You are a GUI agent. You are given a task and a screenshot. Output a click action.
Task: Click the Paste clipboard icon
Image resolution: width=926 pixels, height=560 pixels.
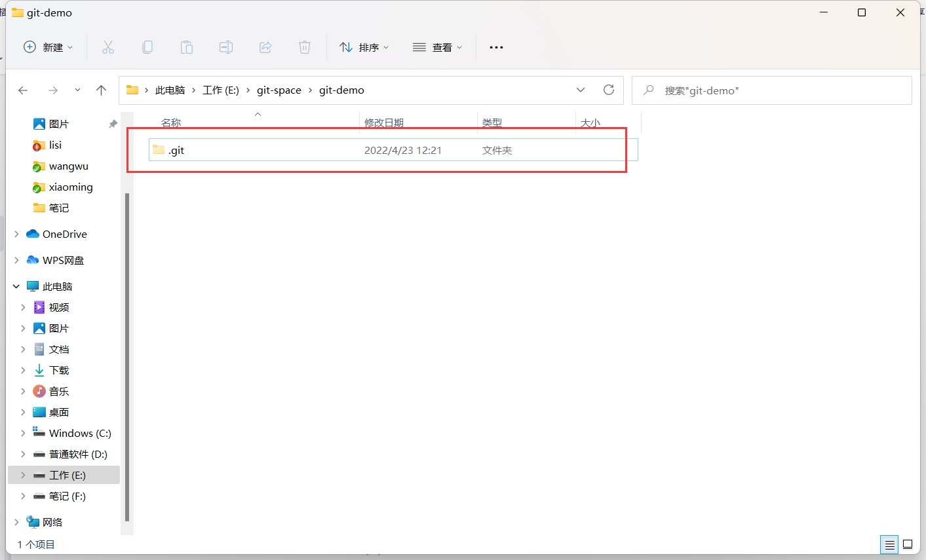pos(187,47)
